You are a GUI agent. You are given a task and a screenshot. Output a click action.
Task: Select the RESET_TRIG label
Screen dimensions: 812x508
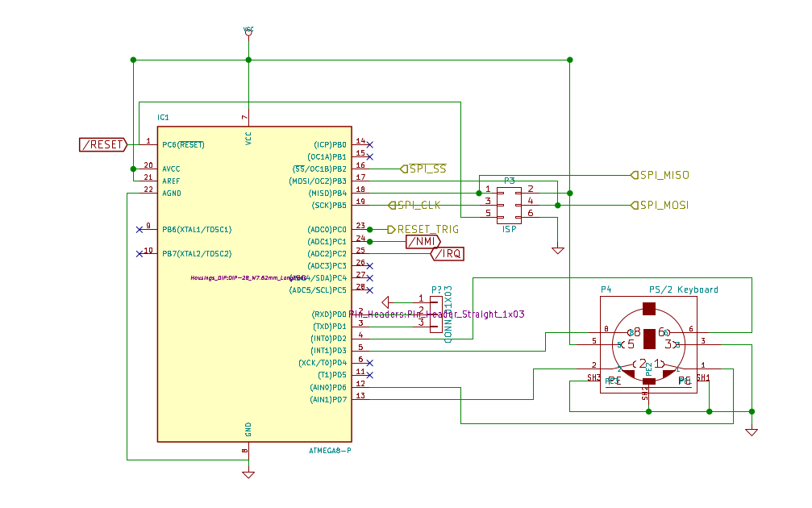[423, 229]
